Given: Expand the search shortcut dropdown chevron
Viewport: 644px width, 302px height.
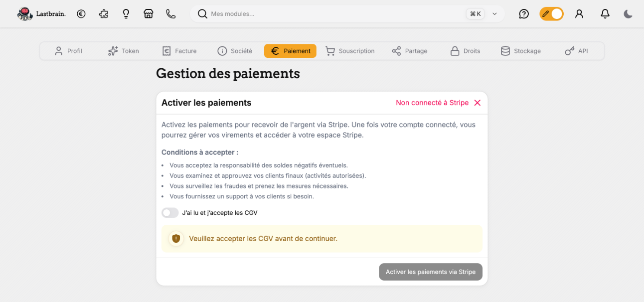Looking at the screenshot, I should [x=494, y=13].
